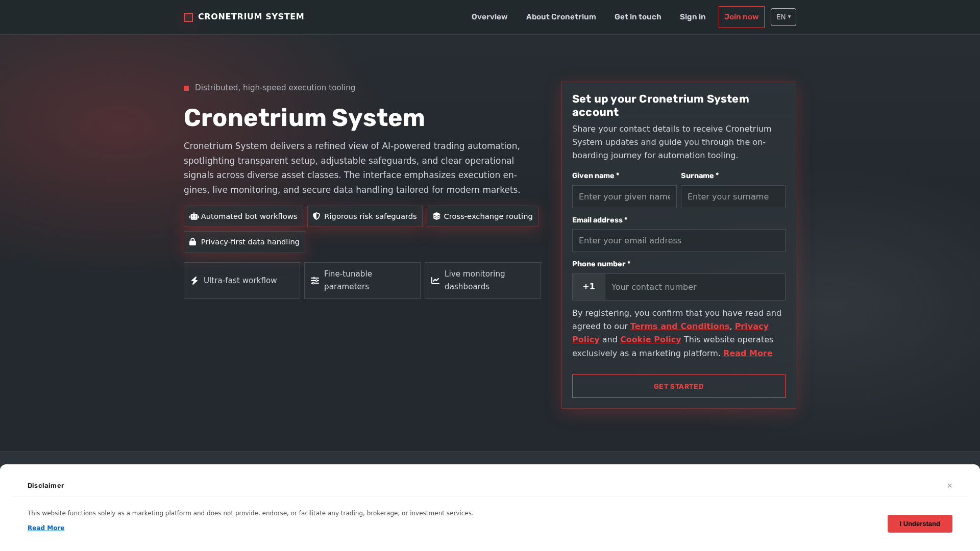Click the Distributed, high-speed execution tooling tagline

tap(275, 88)
